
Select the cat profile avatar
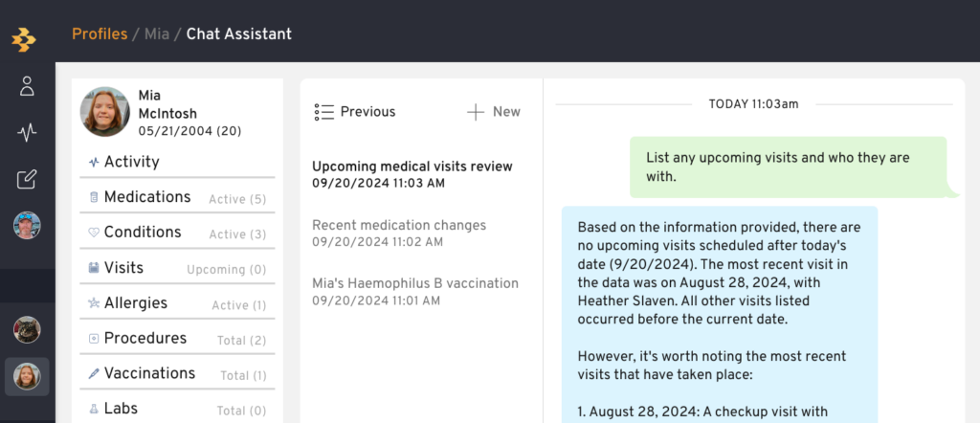27,330
